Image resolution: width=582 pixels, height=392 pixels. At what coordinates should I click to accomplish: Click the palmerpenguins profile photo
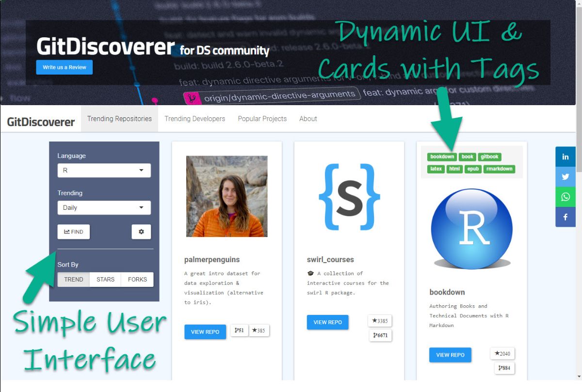[226, 196]
